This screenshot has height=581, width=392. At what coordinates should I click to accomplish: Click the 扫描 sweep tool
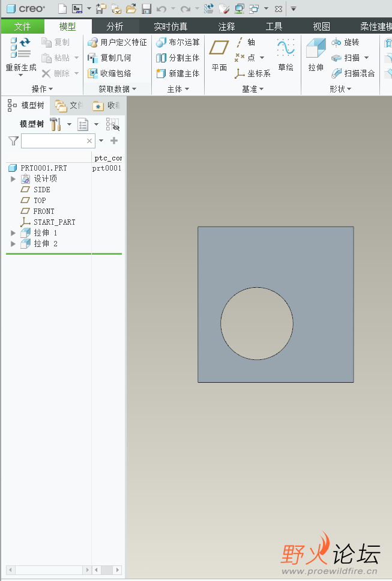[x=345, y=58]
